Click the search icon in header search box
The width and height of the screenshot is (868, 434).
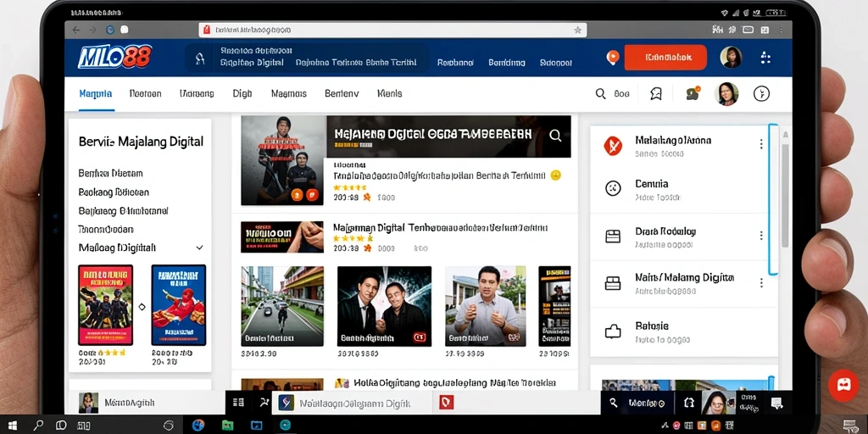point(200,58)
